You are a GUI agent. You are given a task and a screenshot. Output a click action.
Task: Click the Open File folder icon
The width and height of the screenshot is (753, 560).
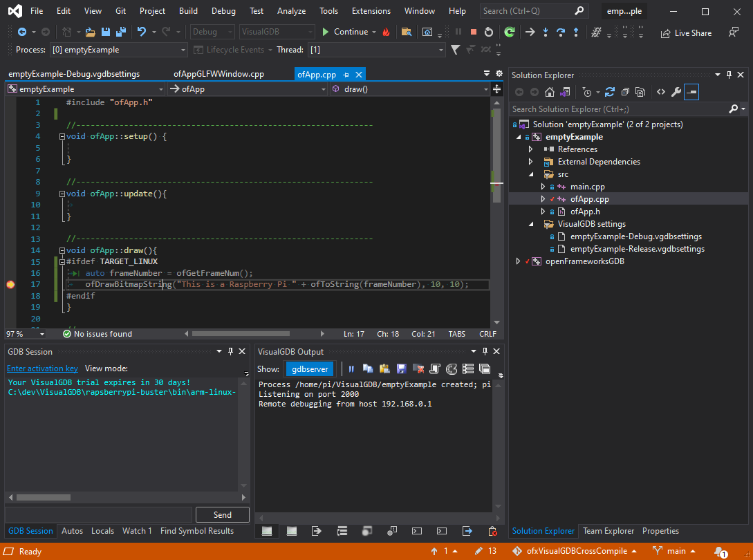(x=91, y=32)
